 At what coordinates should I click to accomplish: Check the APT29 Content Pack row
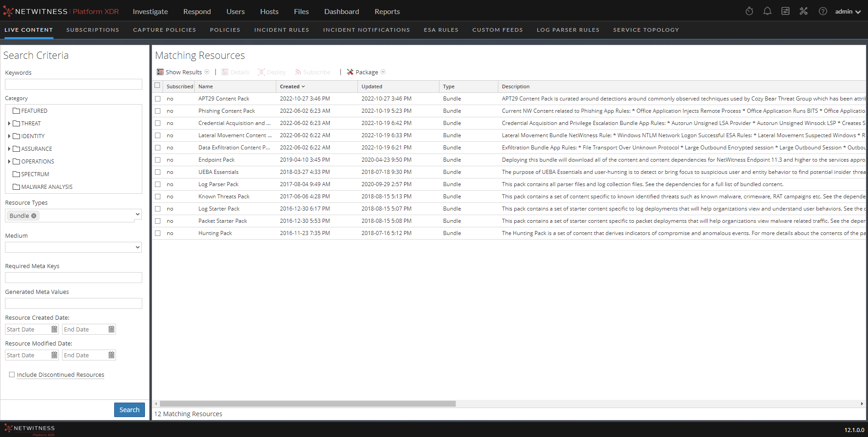[158, 99]
